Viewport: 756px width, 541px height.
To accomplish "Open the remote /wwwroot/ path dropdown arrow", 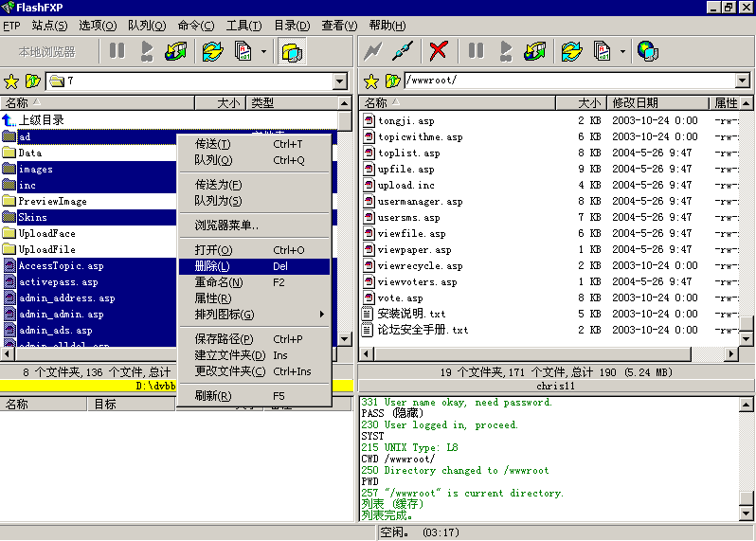I will [743, 81].
